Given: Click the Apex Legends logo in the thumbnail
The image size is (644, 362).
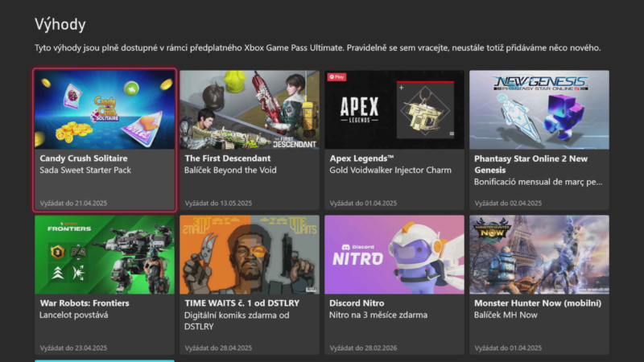Looking at the screenshot, I should pyautogui.click(x=358, y=109).
